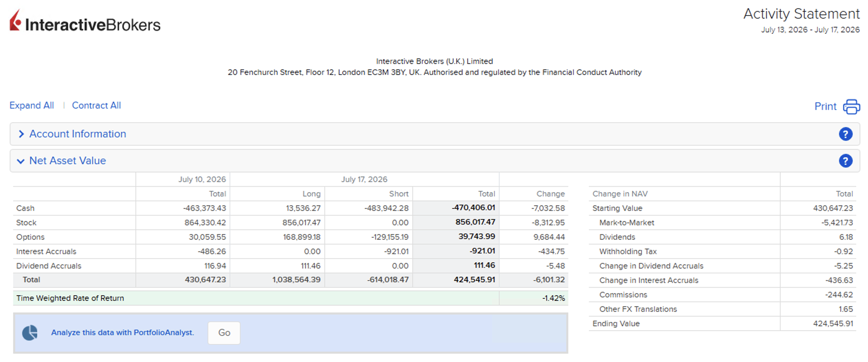Open Net Asset Value help icon
This screenshot has width=868, height=362.
point(845,161)
